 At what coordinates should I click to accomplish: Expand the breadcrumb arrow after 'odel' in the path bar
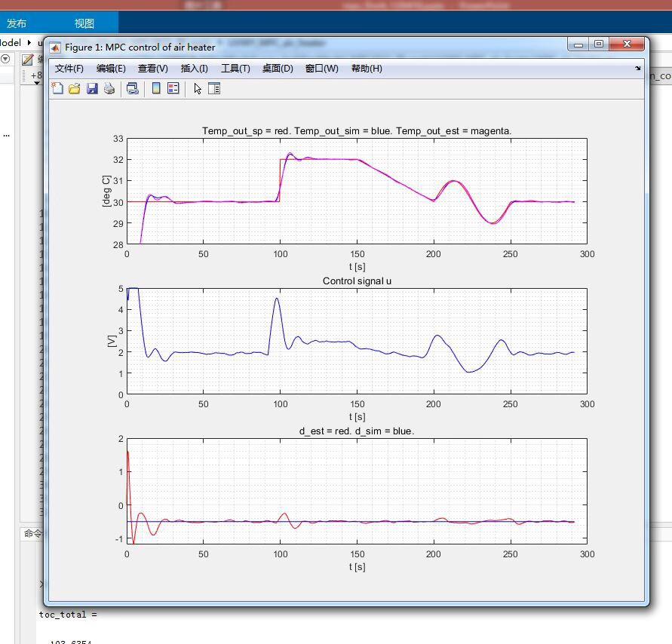(29, 42)
